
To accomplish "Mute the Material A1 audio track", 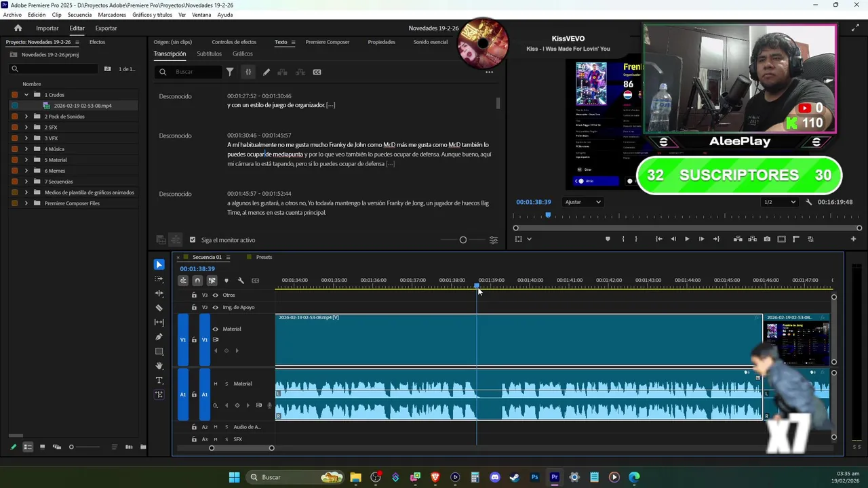I will point(216,384).
